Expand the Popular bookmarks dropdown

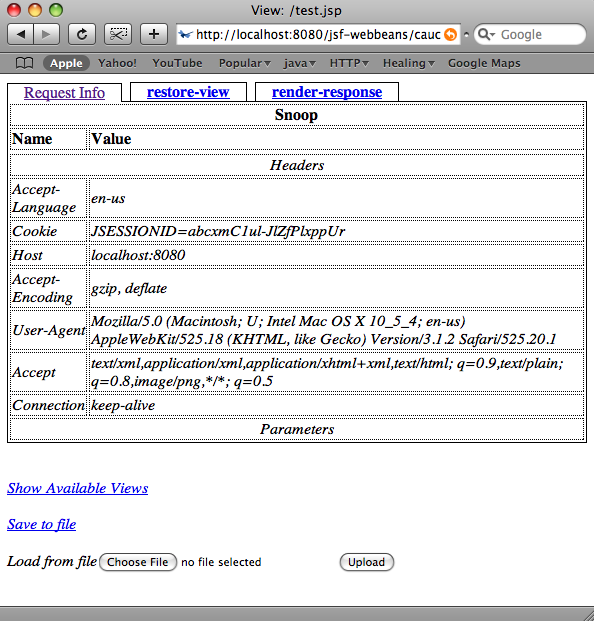click(x=245, y=63)
